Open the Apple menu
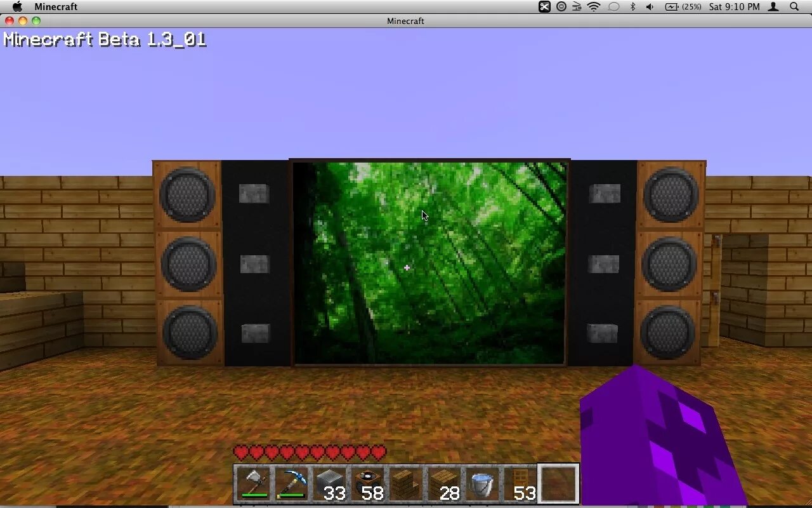This screenshot has width=812, height=508. click(x=17, y=6)
